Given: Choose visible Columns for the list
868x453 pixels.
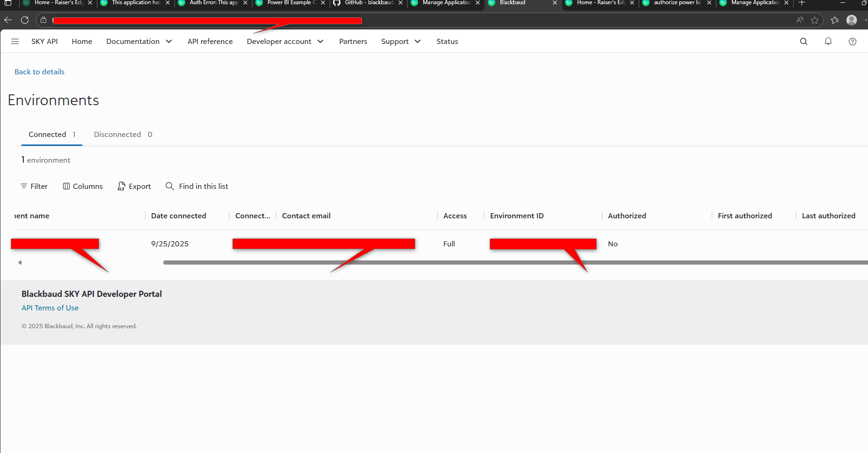Looking at the screenshot, I should 83,187.
